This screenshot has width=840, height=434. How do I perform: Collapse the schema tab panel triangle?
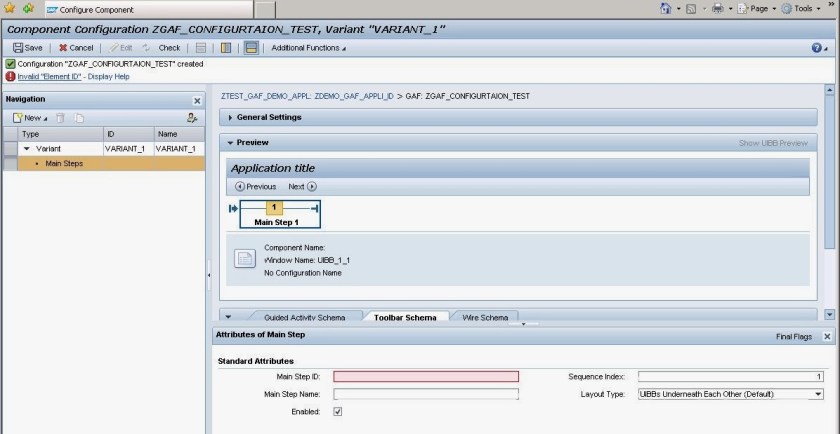[x=229, y=317]
